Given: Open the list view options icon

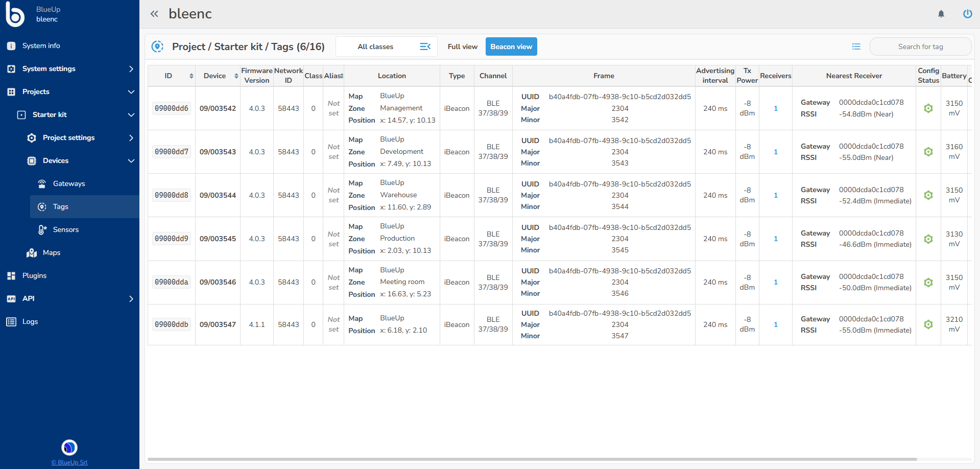Looking at the screenshot, I should coord(856,46).
